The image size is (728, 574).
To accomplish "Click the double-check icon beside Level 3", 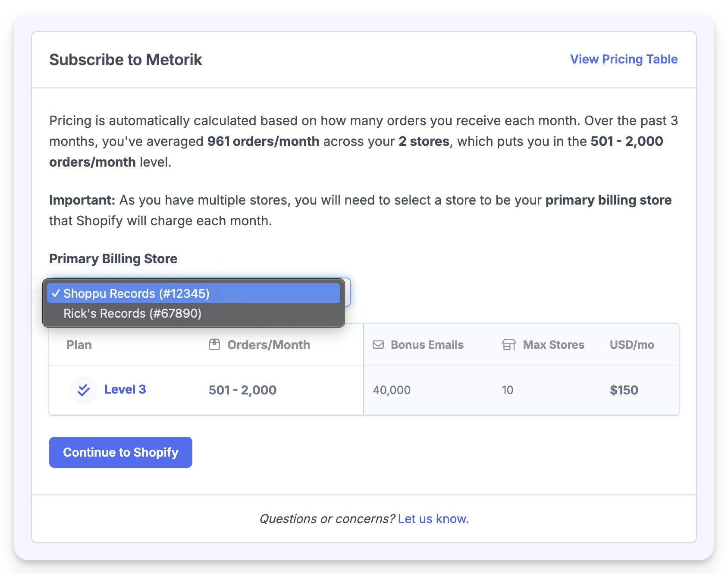I will point(84,390).
